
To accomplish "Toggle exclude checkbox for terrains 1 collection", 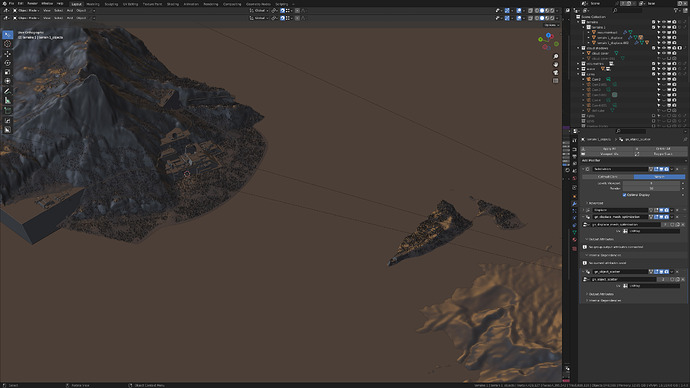I will click(653, 27).
